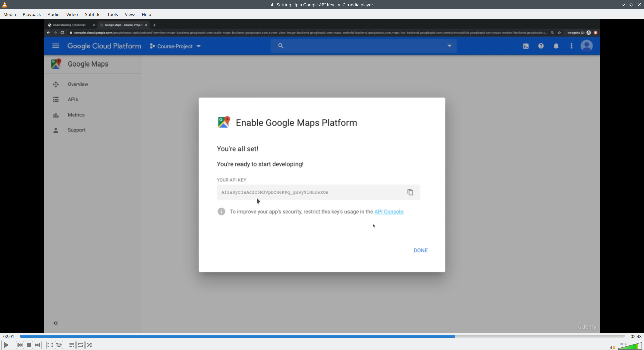Open the Media menu
Image resolution: width=644 pixels, height=350 pixels.
(10, 14)
